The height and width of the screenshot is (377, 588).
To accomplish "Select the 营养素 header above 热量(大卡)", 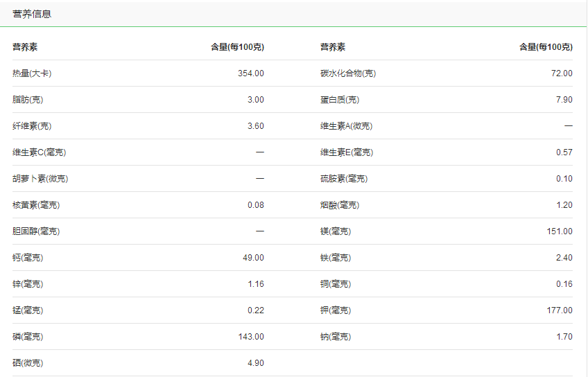I will pyautogui.click(x=25, y=47).
